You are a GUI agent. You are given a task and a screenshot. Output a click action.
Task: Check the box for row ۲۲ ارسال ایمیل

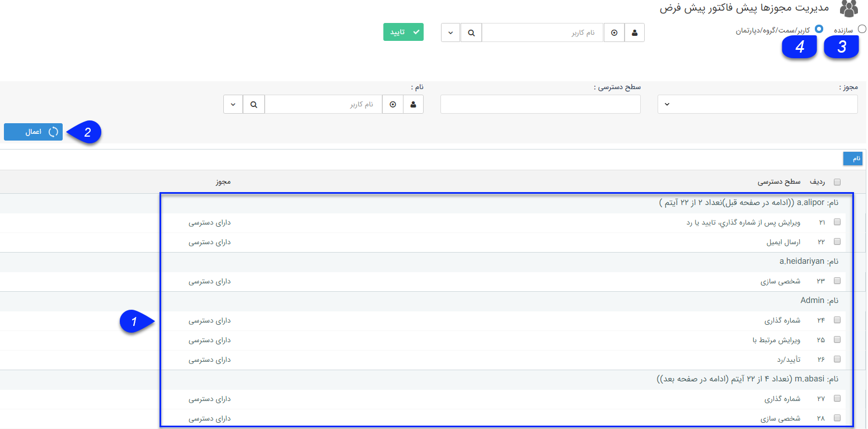click(x=837, y=242)
